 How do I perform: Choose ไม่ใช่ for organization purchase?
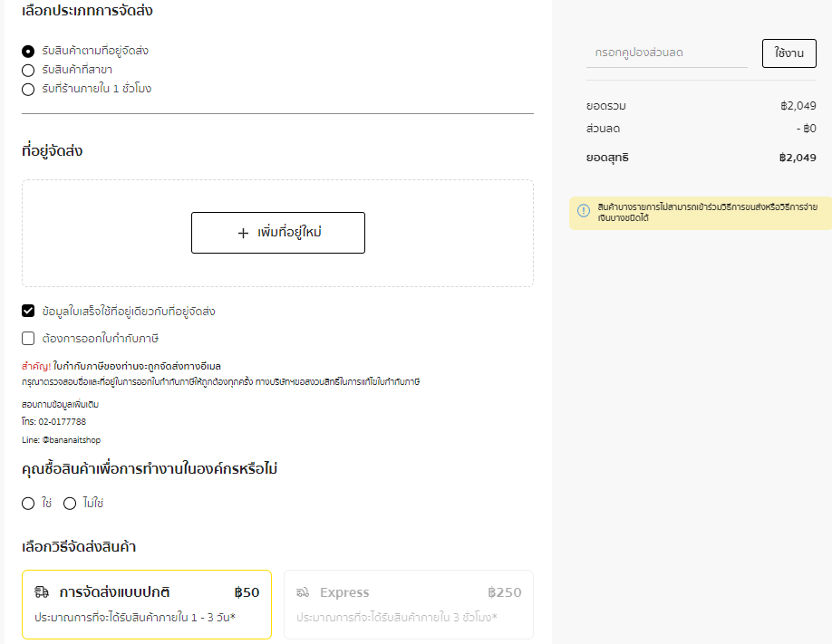tap(70, 504)
